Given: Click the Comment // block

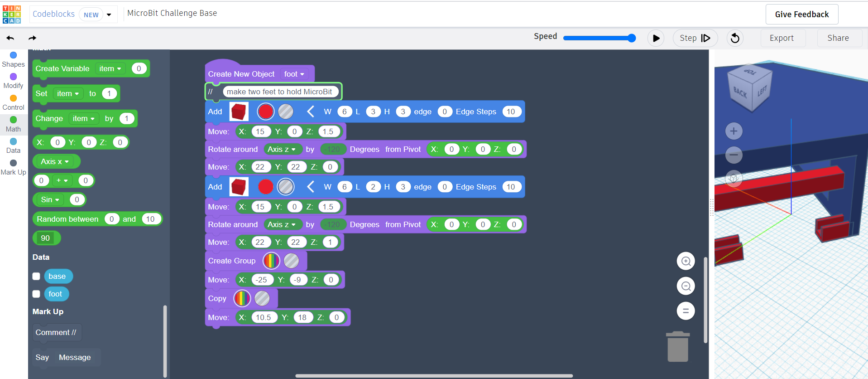Looking at the screenshot, I should click(56, 332).
